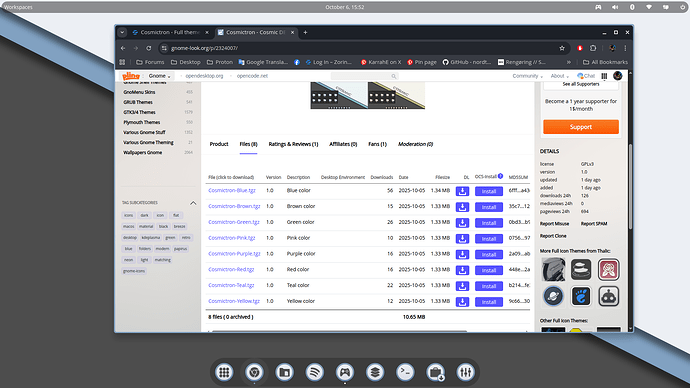Go back to previous page
This screenshot has width=690, height=388.
(123, 48)
